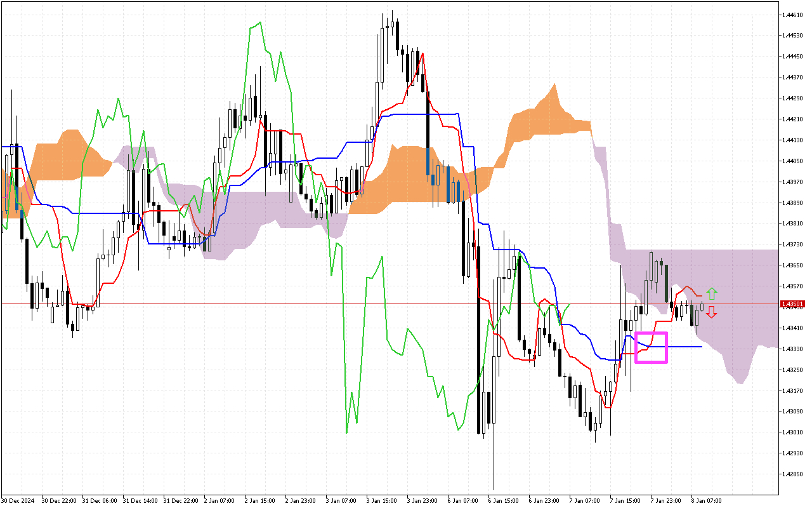The height and width of the screenshot is (508, 812).
Task: Select the red current price tag 1.43501
Action: 793,304
